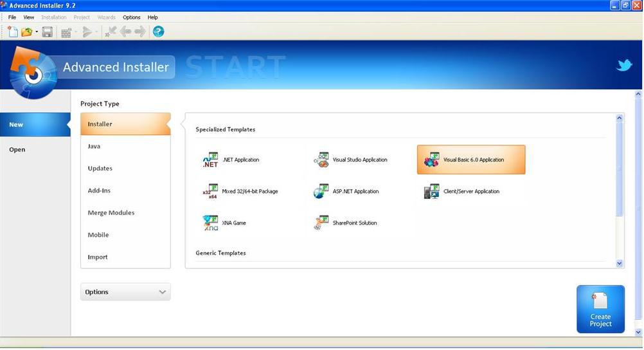This screenshot has height=350, width=644.
Task: Click the templates list scrollbar thumb
Action: tap(620, 169)
